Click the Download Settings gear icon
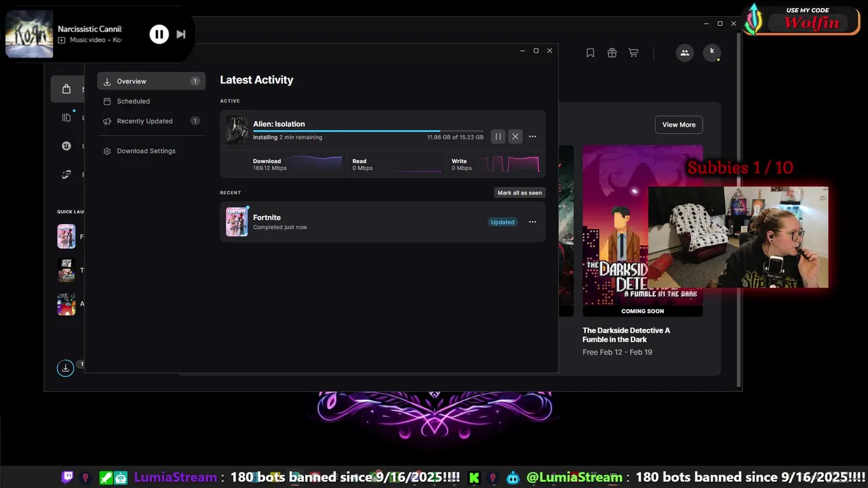 pyautogui.click(x=107, y=150)
